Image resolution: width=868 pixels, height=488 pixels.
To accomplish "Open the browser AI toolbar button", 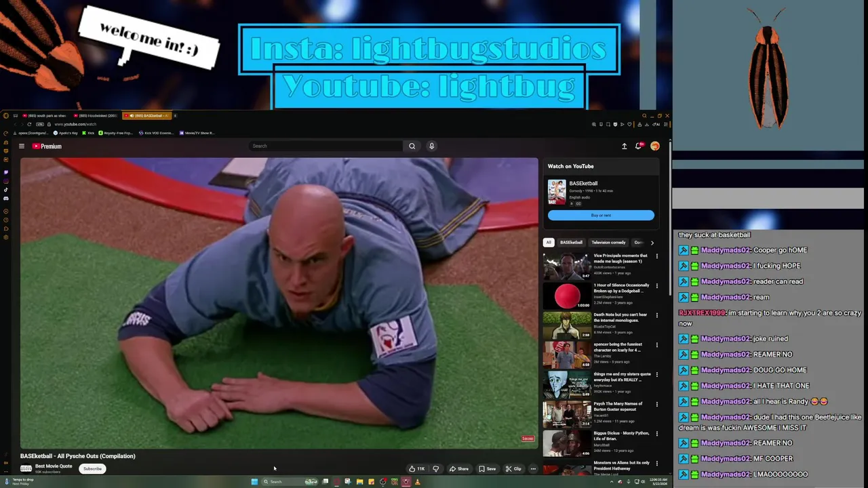I will [x=656, y=125].
